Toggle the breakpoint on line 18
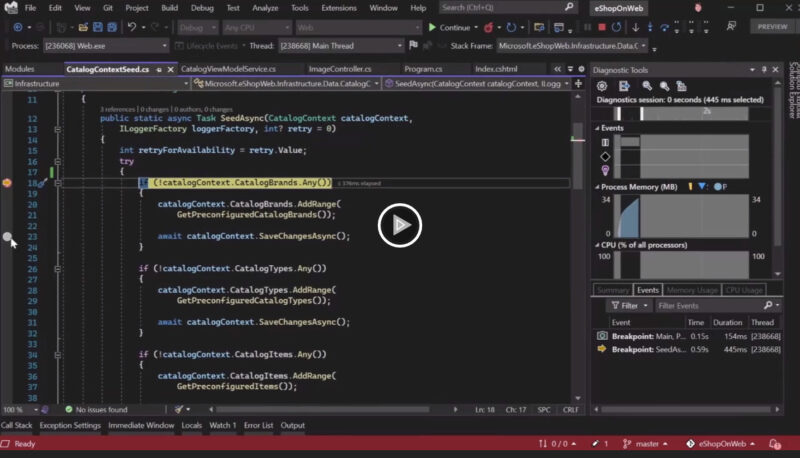The image size is (800, 458). [x=7, y=183]
